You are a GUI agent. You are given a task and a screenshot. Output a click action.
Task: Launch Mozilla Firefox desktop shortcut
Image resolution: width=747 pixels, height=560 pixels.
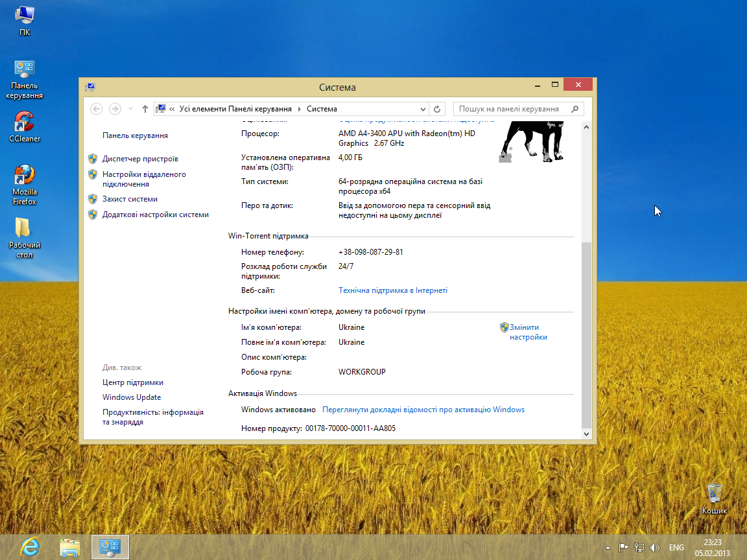coord(24,185)
